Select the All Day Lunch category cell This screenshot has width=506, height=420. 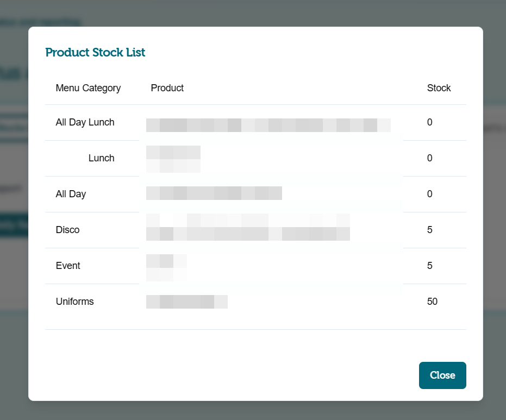pyautogui.click(x=85, y=123)
